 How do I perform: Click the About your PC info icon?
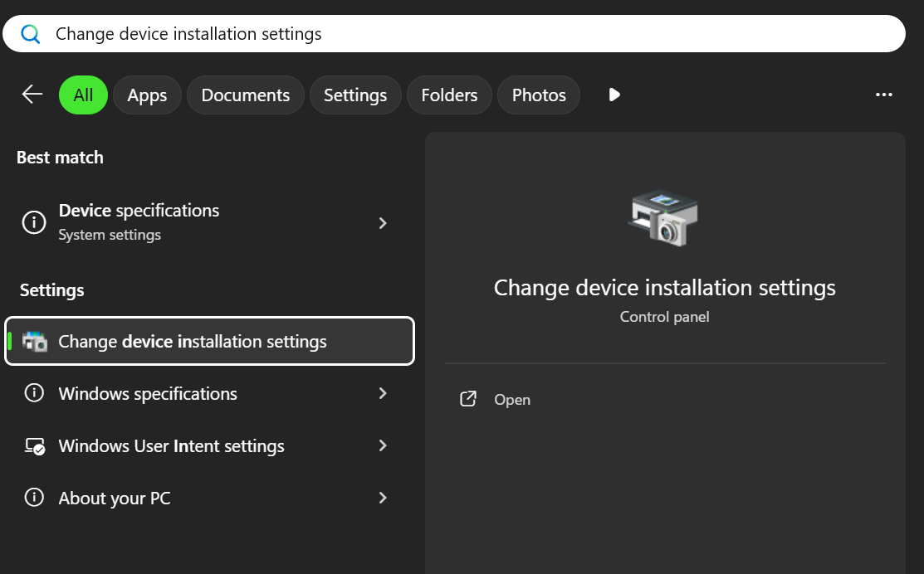click(34, 498)
